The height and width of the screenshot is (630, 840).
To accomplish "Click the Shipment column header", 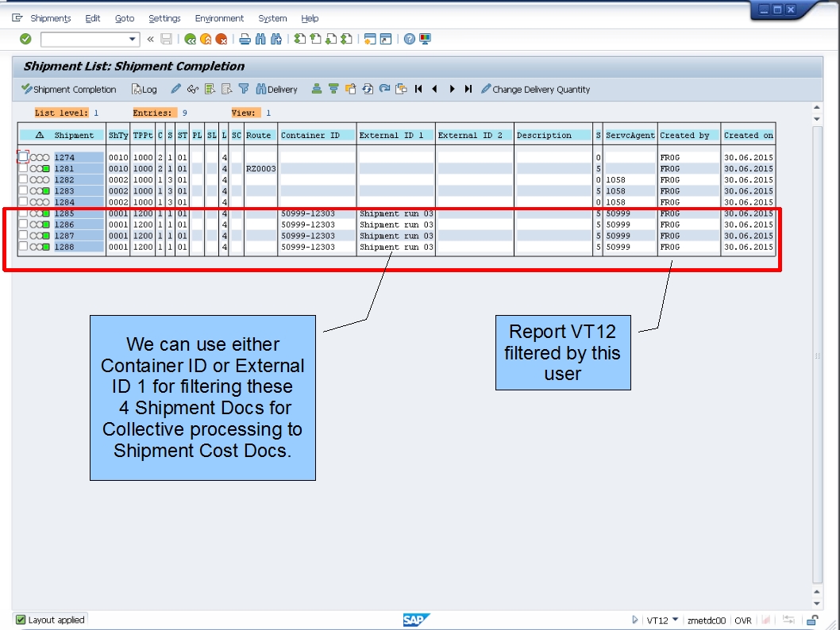I will point(73,136).
